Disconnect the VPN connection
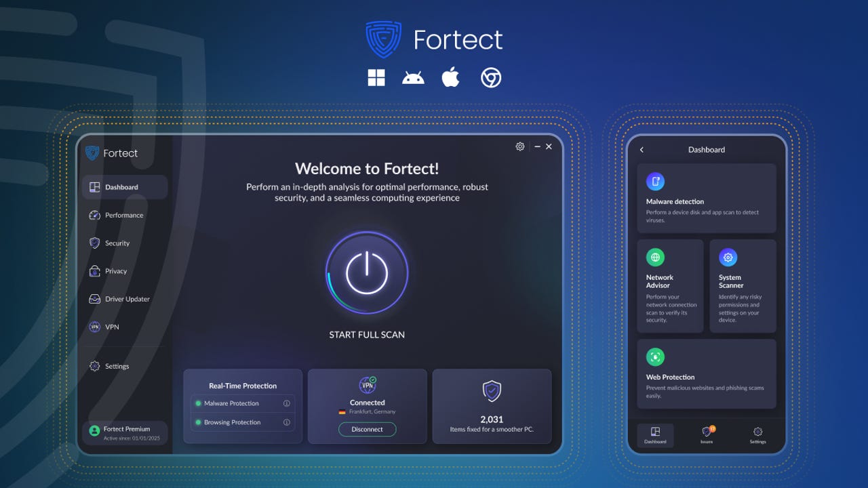868x488 pixels. (367, 429)
